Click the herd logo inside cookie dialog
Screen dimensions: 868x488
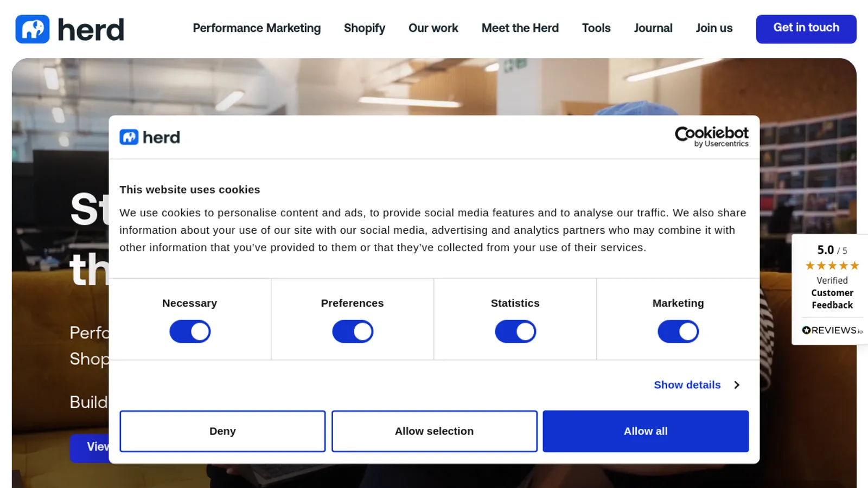150,137
